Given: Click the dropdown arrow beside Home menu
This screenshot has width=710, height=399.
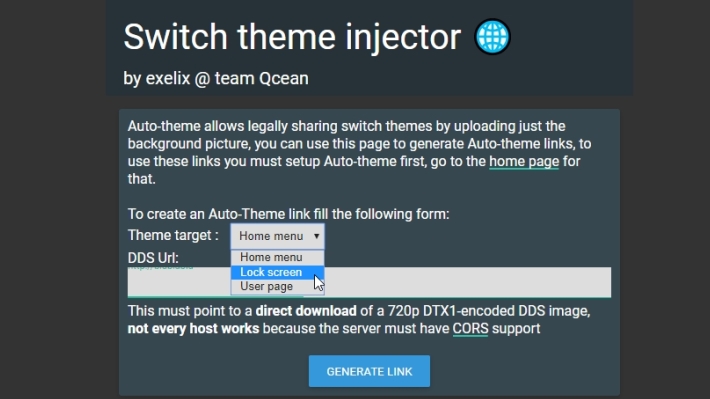Looking at the screenshot, I should click(x=317, y=236).
